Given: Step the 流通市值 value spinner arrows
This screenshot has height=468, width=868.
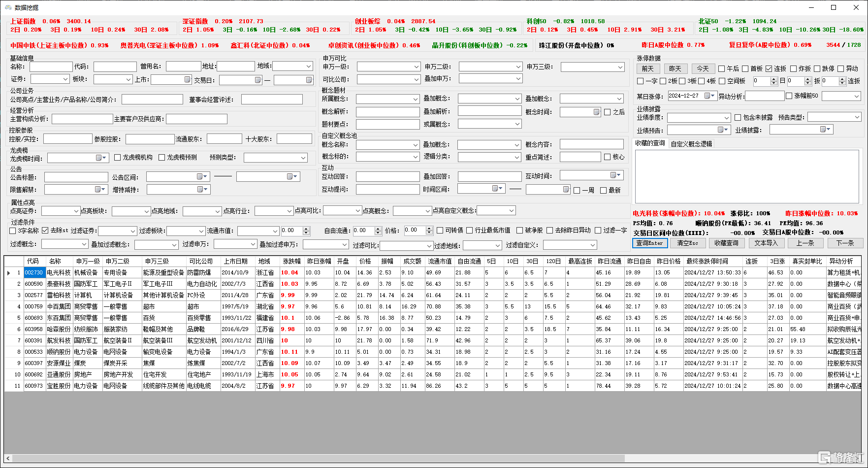Looking at the screenshot, I should [x=306, y=231].
